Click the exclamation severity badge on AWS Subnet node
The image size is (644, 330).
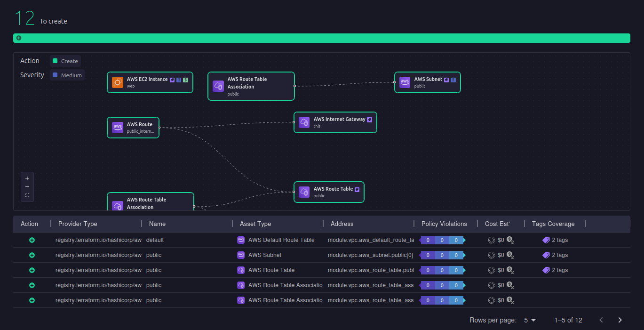pos(453,80)
